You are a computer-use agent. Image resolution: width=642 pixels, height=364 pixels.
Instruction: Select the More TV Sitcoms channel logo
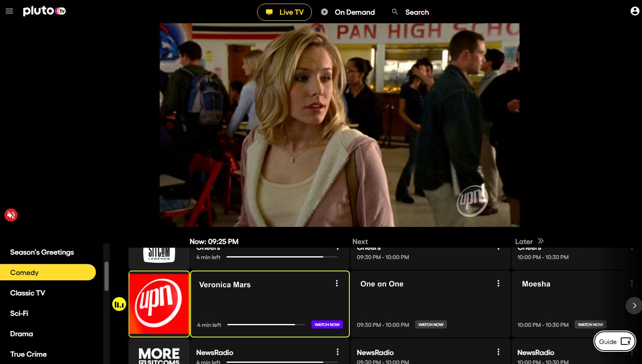(x=159, y=352)
